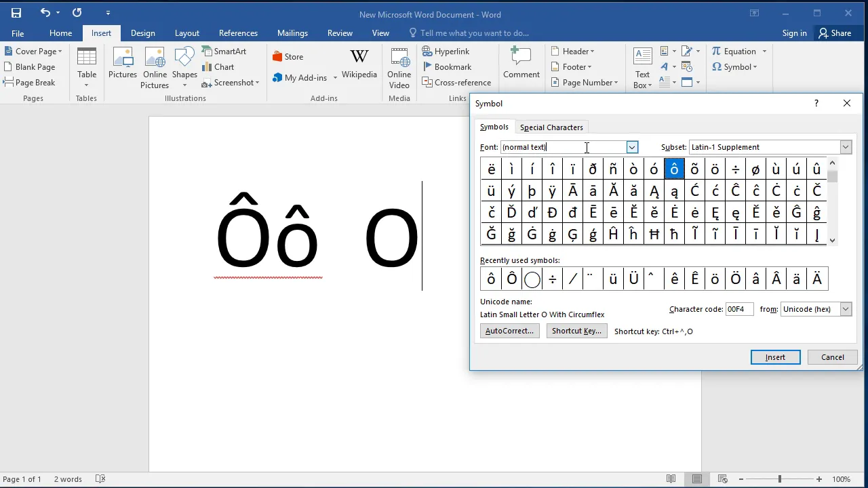Expand the Subset dropdown list
The height and width of the screenshot is (488, 868).
coord(846,147)
